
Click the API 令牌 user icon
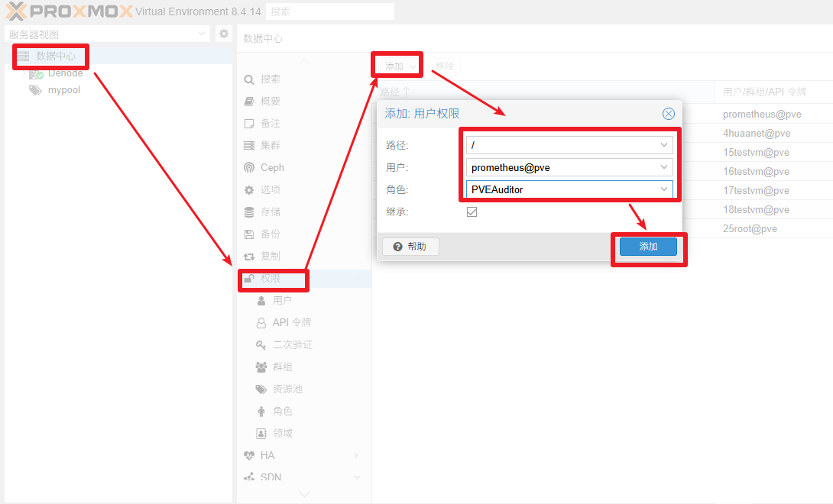pos(261,323)
